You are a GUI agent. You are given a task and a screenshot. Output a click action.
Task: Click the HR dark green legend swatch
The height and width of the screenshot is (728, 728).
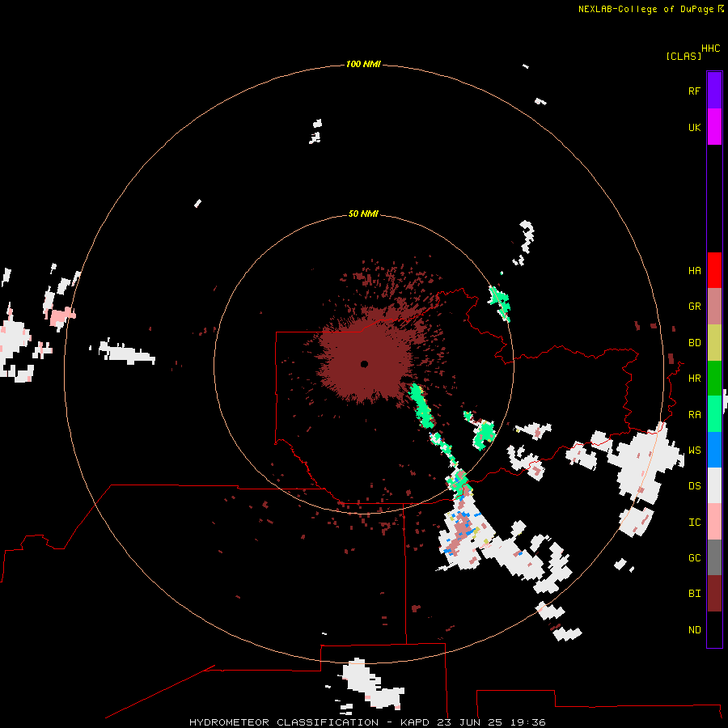[x=714, y=379]
